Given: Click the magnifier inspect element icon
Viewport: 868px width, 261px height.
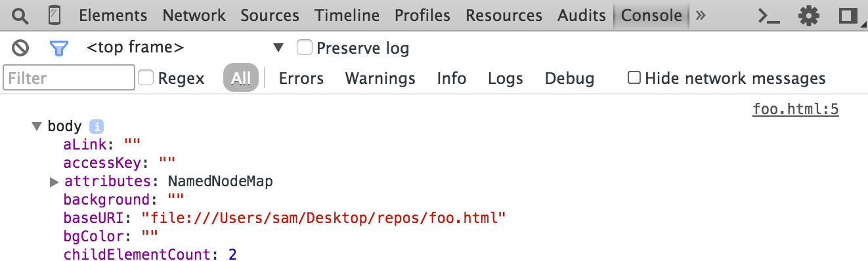Looking at the screenshot, I should 20,15.
